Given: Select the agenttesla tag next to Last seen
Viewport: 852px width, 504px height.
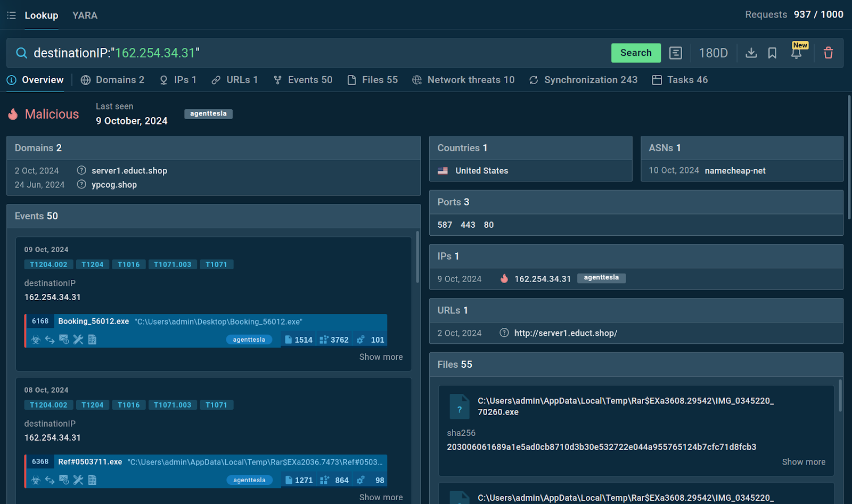Looking at the screenshot, I should [208, 114].
